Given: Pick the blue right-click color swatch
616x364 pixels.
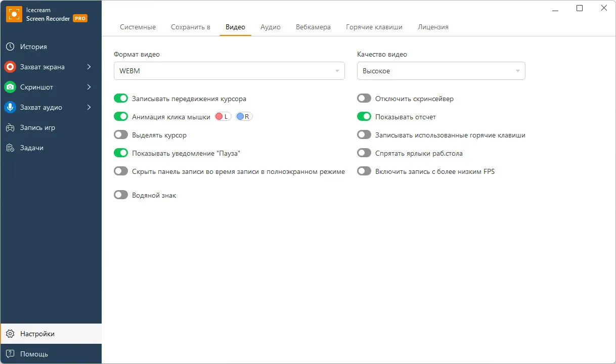Looking at the screenshot, I should pos(240,117).
